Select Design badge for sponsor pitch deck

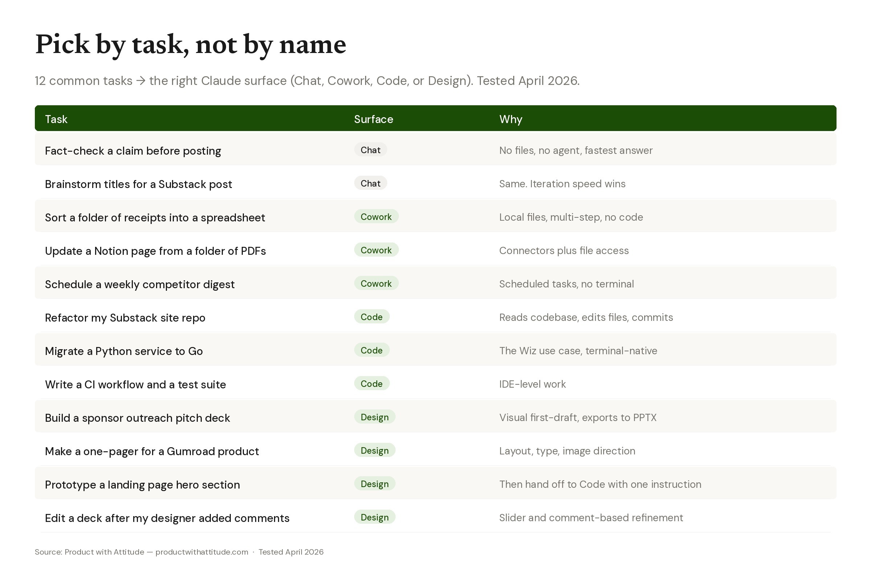[x=375, y=417]
